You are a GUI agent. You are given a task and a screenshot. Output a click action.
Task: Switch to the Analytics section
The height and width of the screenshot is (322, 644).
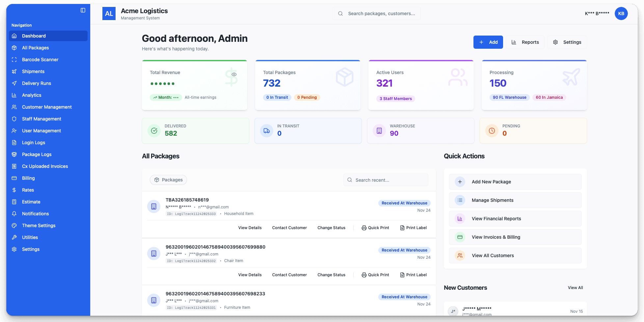(x=32, y=95)
